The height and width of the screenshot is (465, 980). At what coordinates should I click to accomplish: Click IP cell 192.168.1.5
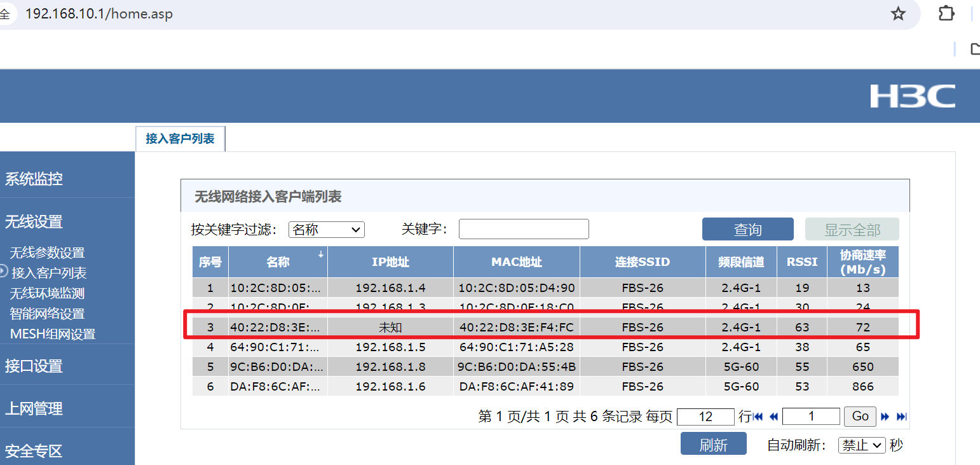(x=390, y=347)
